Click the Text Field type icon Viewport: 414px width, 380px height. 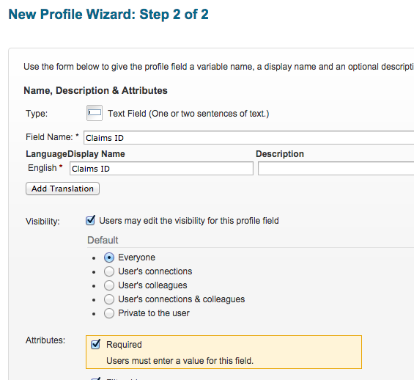(x=94, y=113)
